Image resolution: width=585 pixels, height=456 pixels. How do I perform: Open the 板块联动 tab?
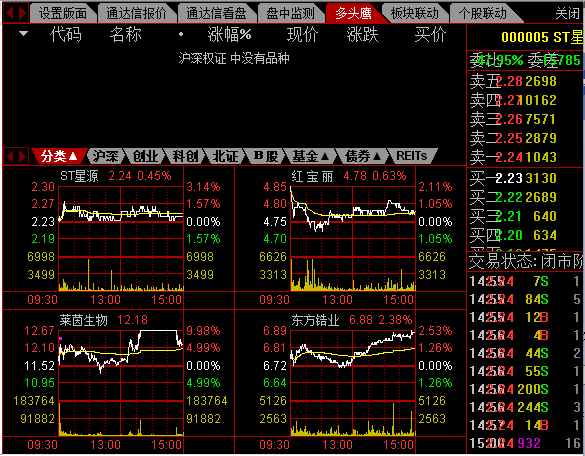(x=414, y=14)
